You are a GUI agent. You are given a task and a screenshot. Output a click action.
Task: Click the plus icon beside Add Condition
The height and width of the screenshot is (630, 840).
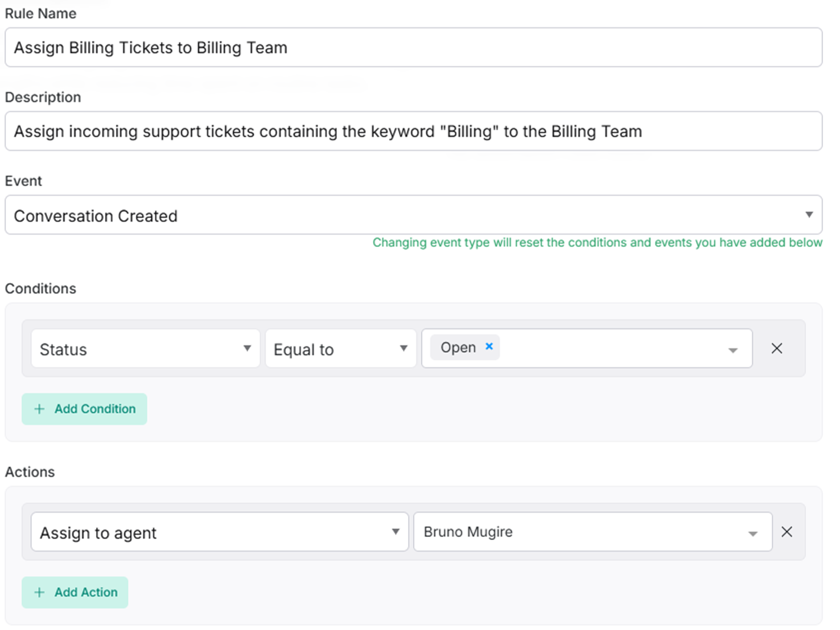pos(40,409)
